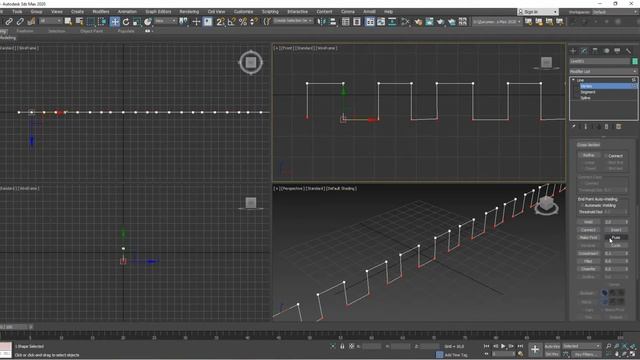Select Segment sub-object in modifier stack
The height and width of the screenshot is (360, 640).
(x=588, y=92)
